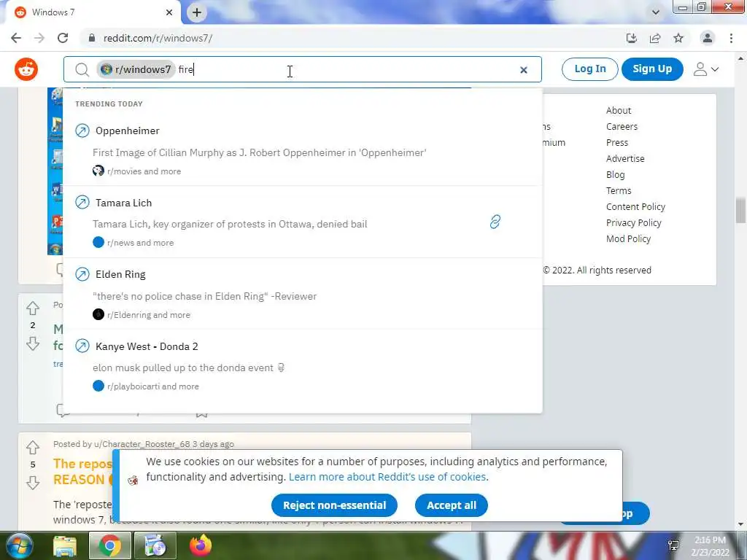Image resolution: width=747 pixels, height=560 pixels.
Task: Click Reject non-essential cookies button
Action: (x=334, y=505)
